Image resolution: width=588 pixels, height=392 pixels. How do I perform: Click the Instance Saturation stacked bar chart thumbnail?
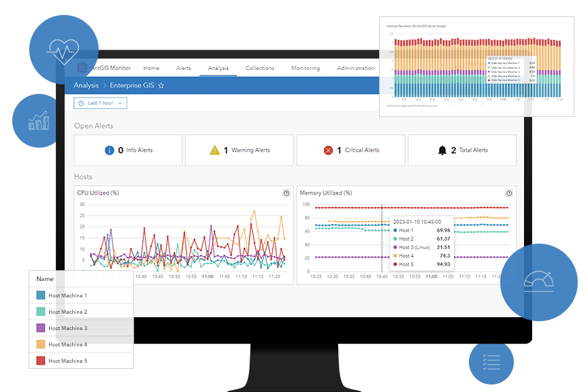tap(476, 67)
